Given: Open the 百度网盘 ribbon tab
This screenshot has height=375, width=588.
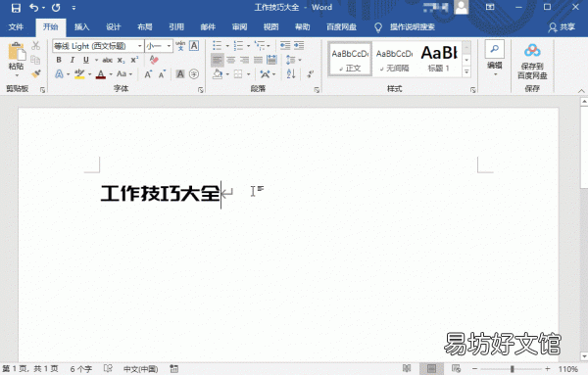Looking at the screenshot, I should [341, 27].
